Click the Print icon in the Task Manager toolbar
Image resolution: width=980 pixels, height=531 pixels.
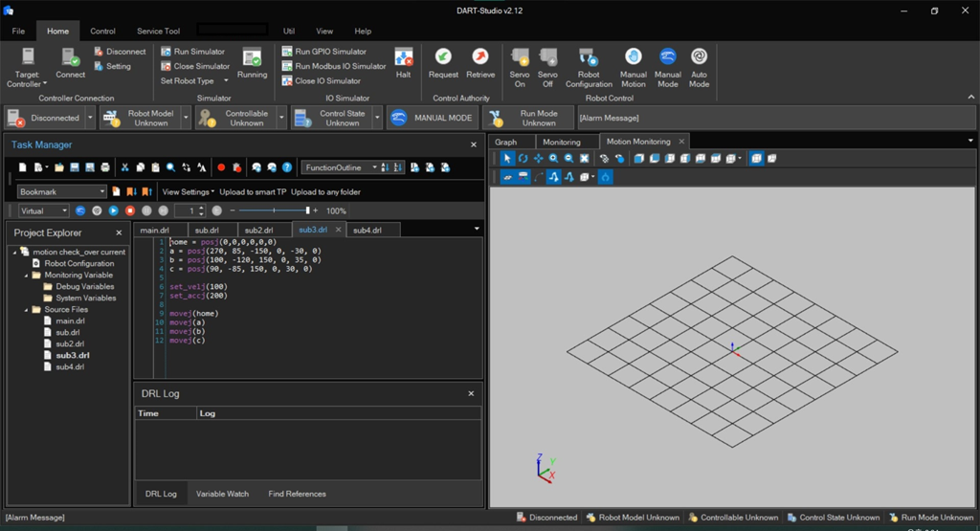click(105, 167)
